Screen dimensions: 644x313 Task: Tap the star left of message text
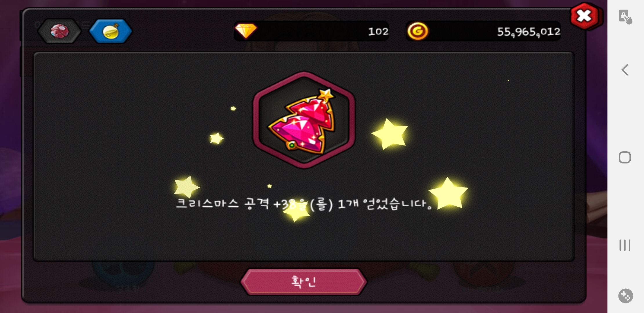tap(186, 187)
